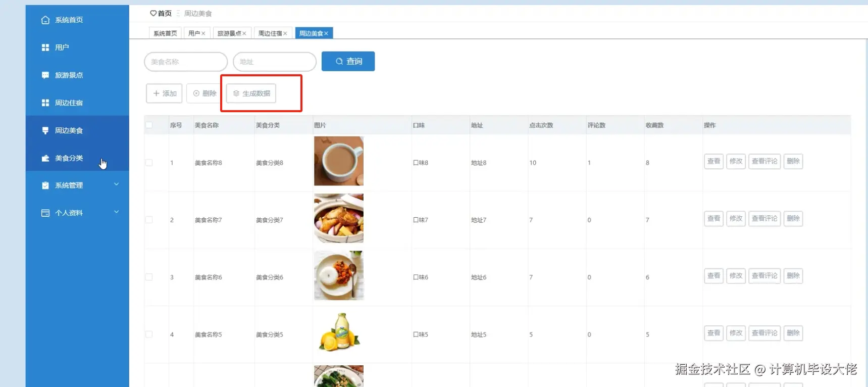Toggle the select-all checkbox in table header
Screen dimensions: 868x387
(x=149, y=125)
